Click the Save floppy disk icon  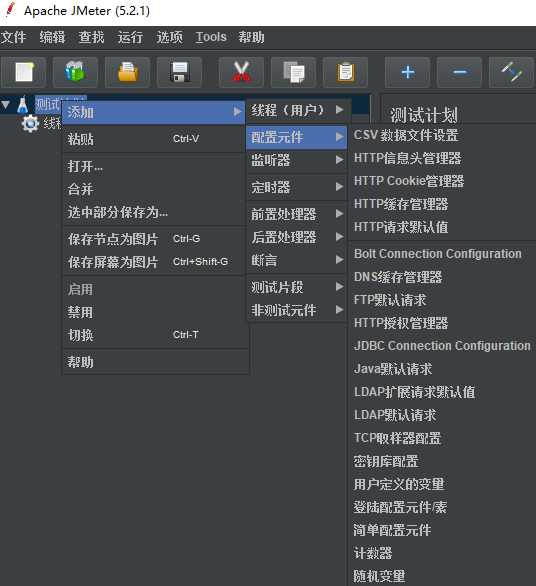180,72
